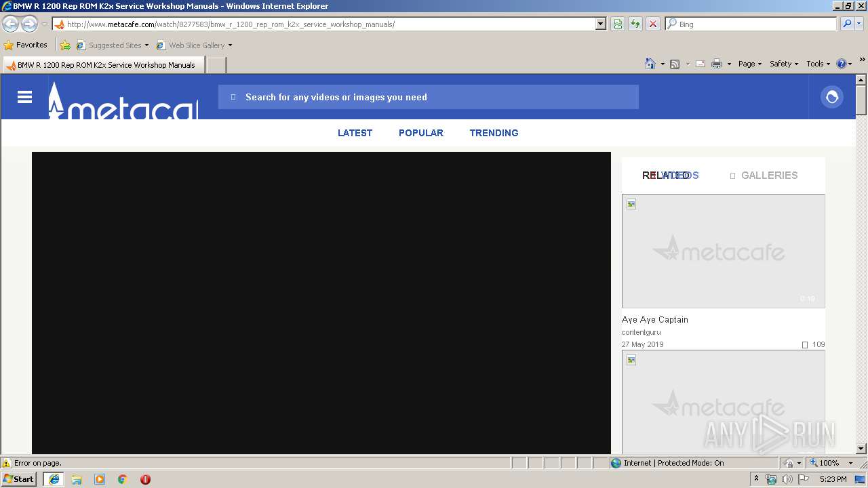The width and height of the screenshot is (868, 488).
Task: Click the Compatibility View icon
Action: [618, 24]
